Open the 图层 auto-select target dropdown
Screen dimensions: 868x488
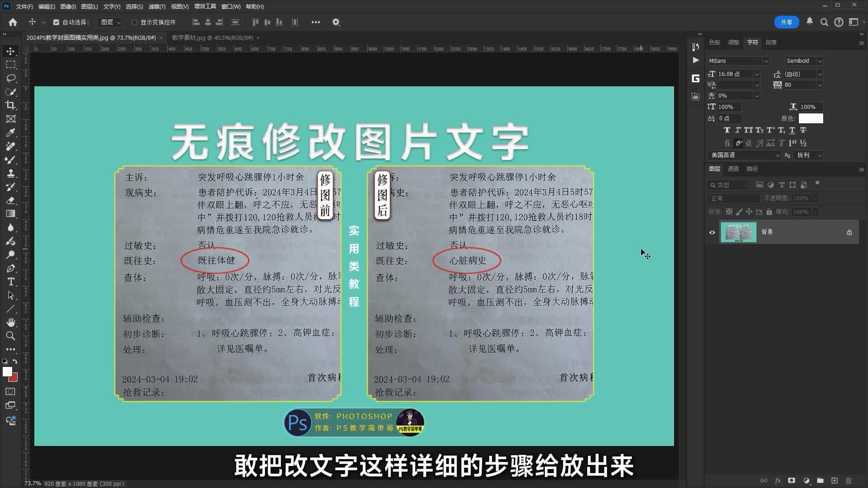(x=110, y=22)
